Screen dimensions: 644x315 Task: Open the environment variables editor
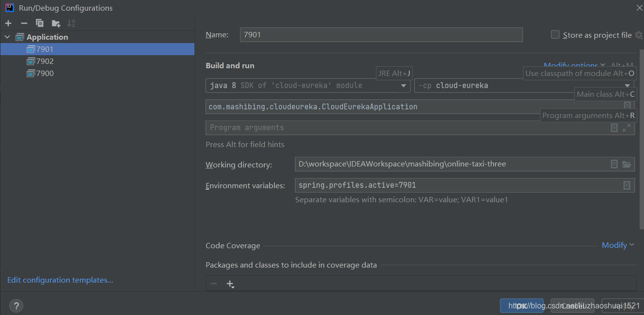pyautogui.click(x=627, y=185)
